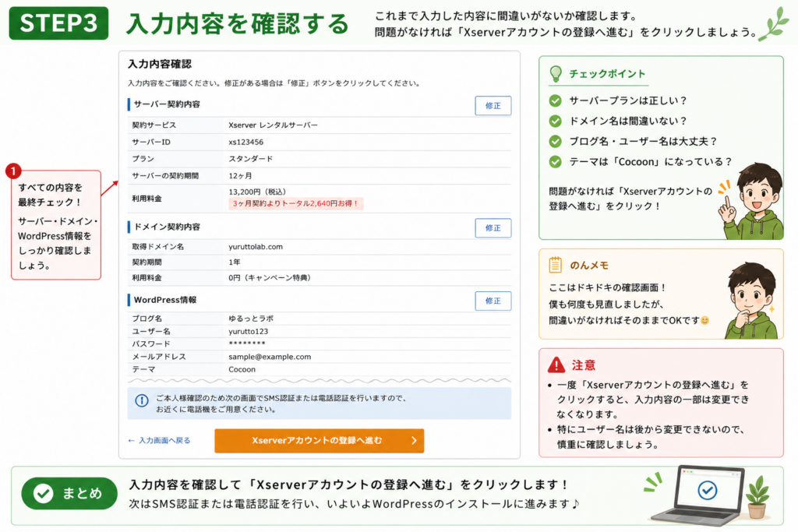798x532 pixels.
Task: Click the smiley emoji after そのままでOKです
Action: [704, 320]
